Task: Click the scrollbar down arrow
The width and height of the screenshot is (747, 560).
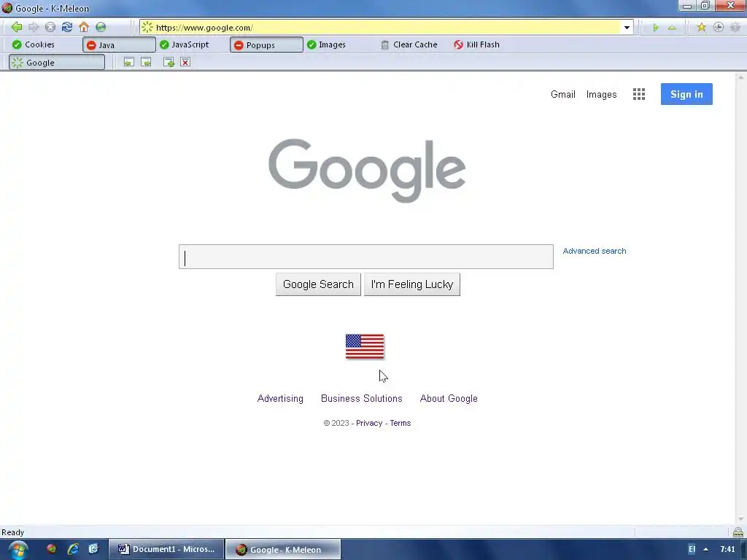Action: 741,519
